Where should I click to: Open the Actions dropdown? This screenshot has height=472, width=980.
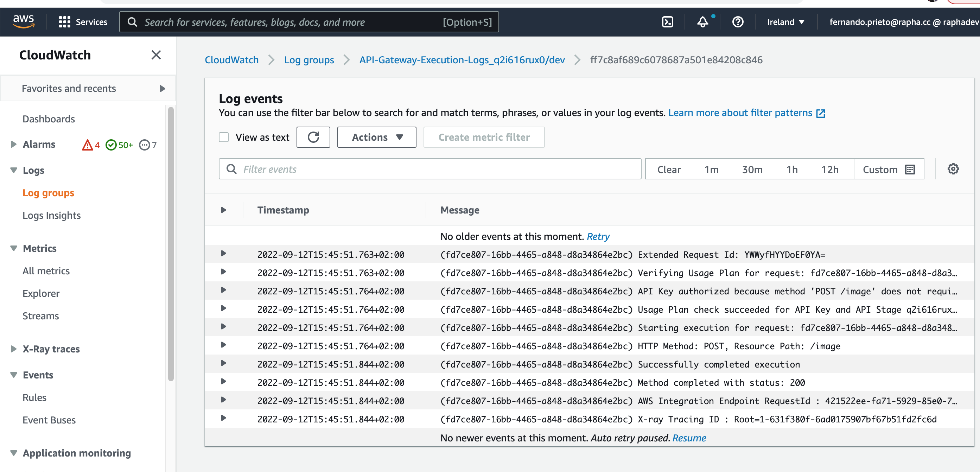(x=376, y=137)
